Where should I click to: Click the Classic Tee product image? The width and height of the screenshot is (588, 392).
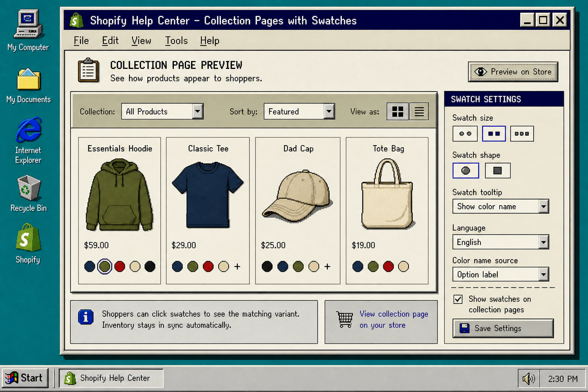[208, 195]
